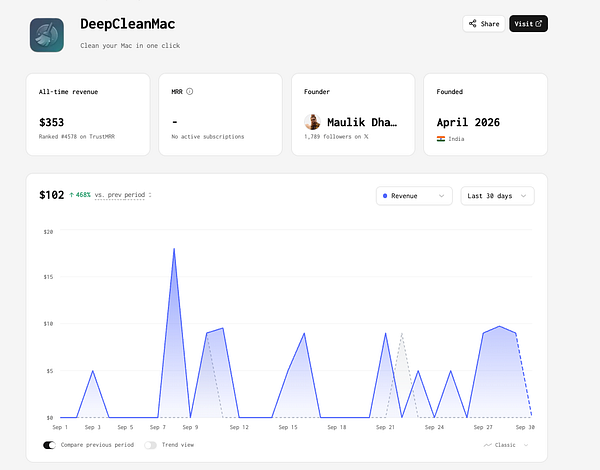Open the Last 30 days range dropdown
Viewport: 600px width, 470px height.
pyautogui.click(x=497, y=196)
